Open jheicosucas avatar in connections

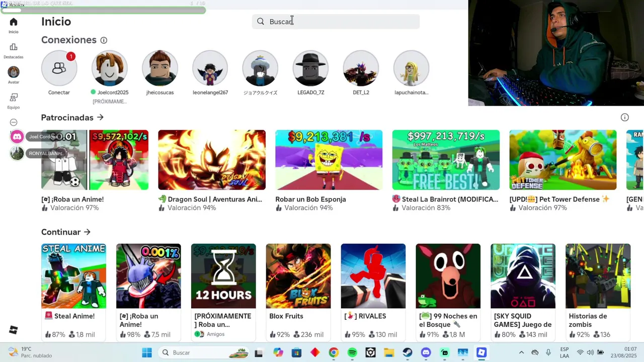tap(159, 68)
